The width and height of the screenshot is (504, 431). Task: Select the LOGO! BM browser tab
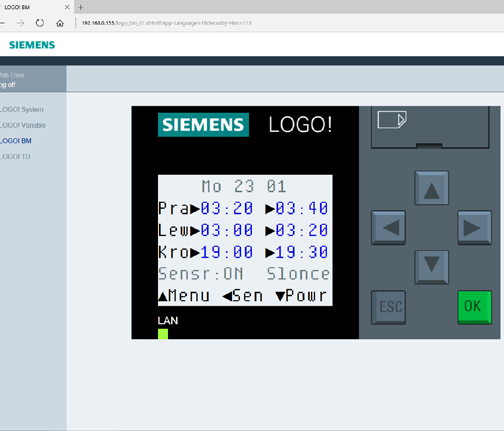pyautogui.click(x=35, y=7)
